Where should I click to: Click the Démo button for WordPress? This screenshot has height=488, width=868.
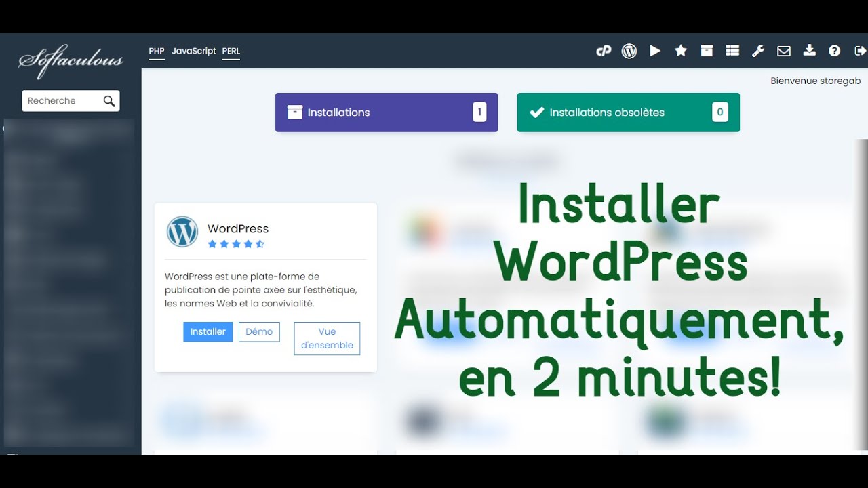[x=259, y=331]
